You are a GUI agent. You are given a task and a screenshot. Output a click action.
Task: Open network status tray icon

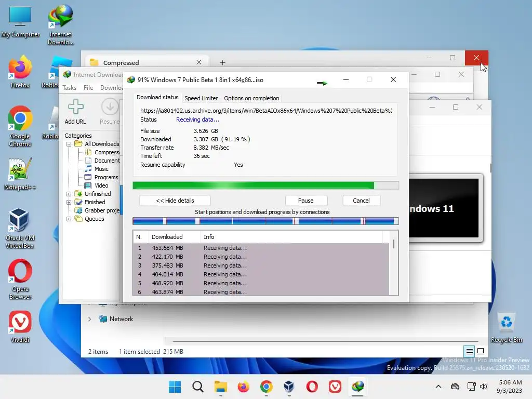tap(471, 387)
